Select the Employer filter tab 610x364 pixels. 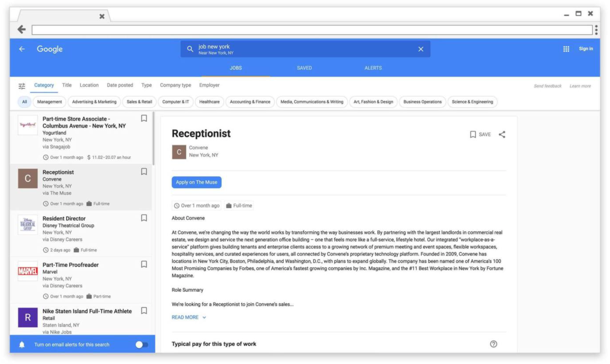coord(209,85)
